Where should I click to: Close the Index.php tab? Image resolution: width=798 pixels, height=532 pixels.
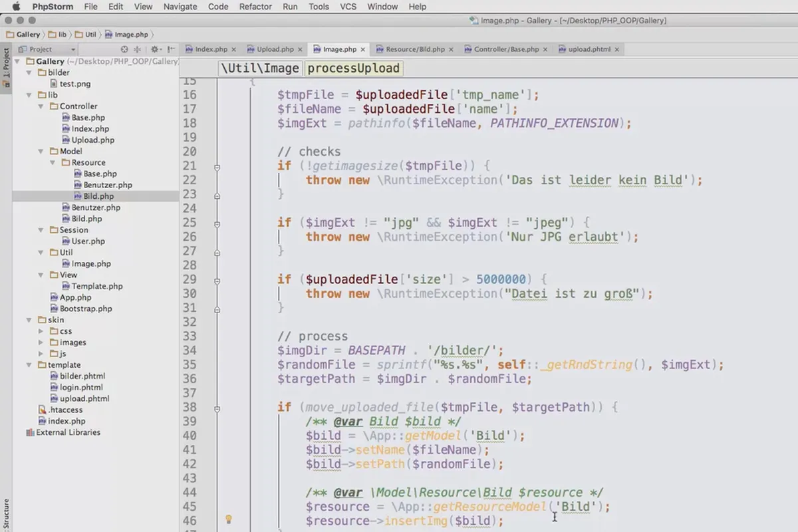pyautogui.click(x=234, y=49)
